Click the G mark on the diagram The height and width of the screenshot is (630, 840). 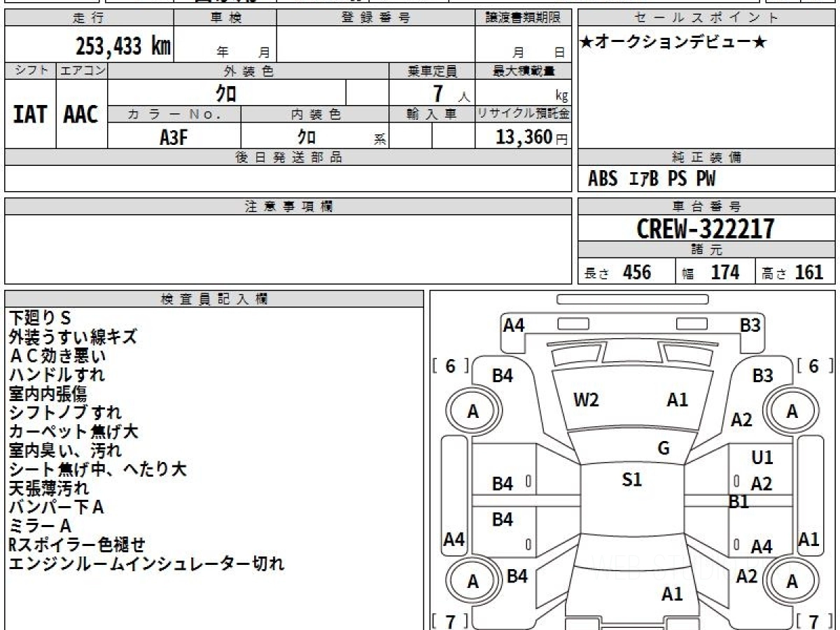664,449
